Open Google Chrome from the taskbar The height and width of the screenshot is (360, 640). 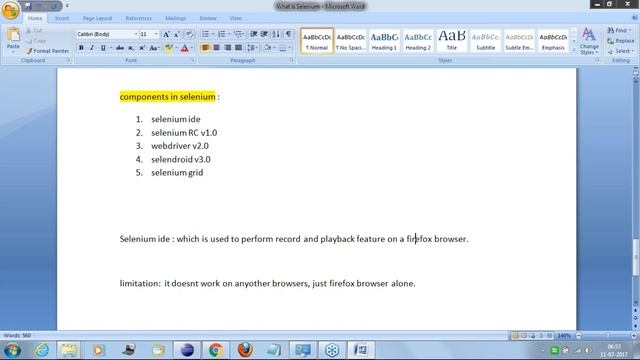216,350
